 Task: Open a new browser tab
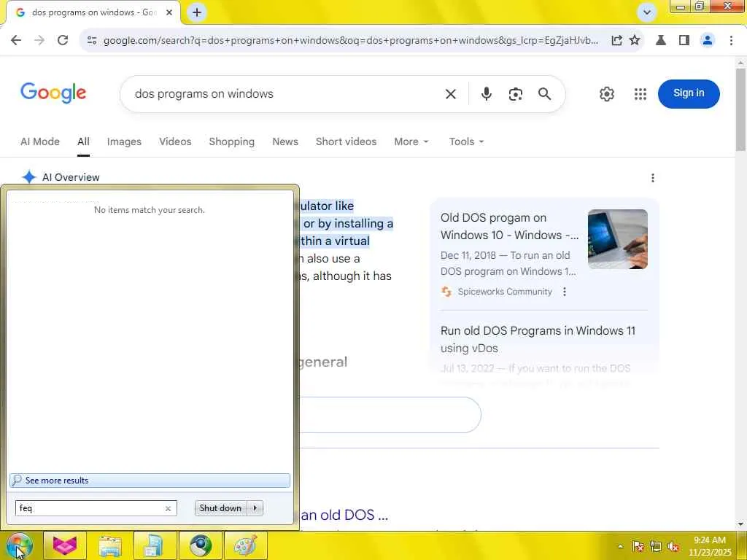point(197,12)
